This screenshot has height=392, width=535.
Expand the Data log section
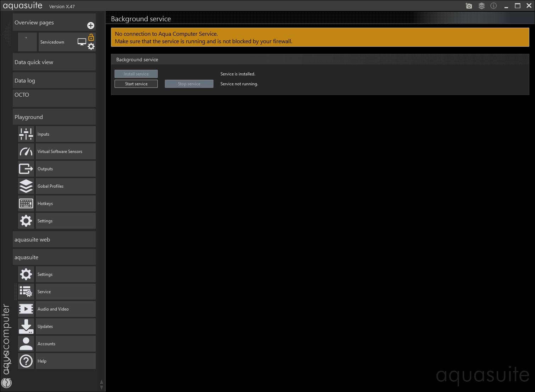(x=54, y=80)
